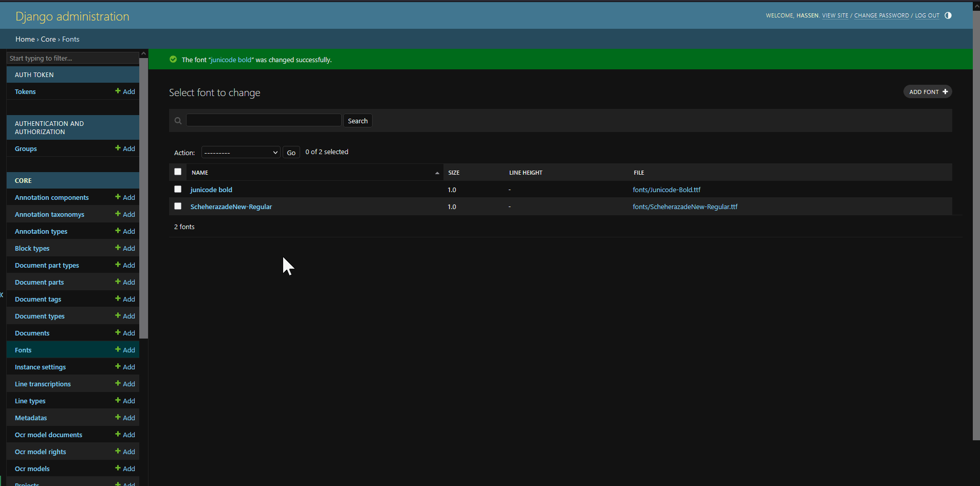The height and width of the screenshot is (486, 980).
Task: Click the CHANGE PASSWORD link
Action: point(881,15)
